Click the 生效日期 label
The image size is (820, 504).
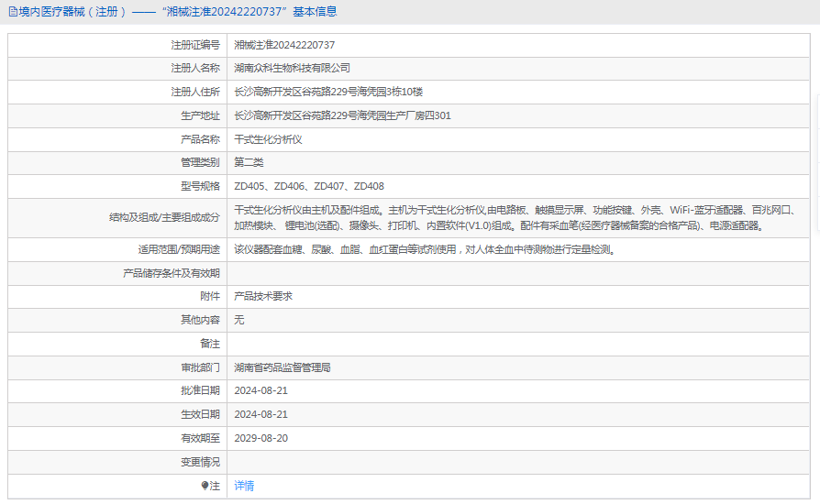pos(200,414)
